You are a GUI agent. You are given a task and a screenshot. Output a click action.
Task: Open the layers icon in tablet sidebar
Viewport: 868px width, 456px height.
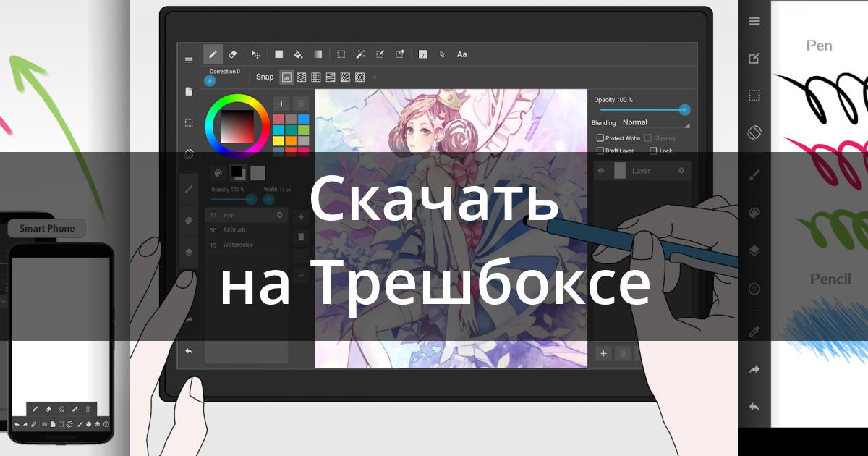[x=189, y=252]
